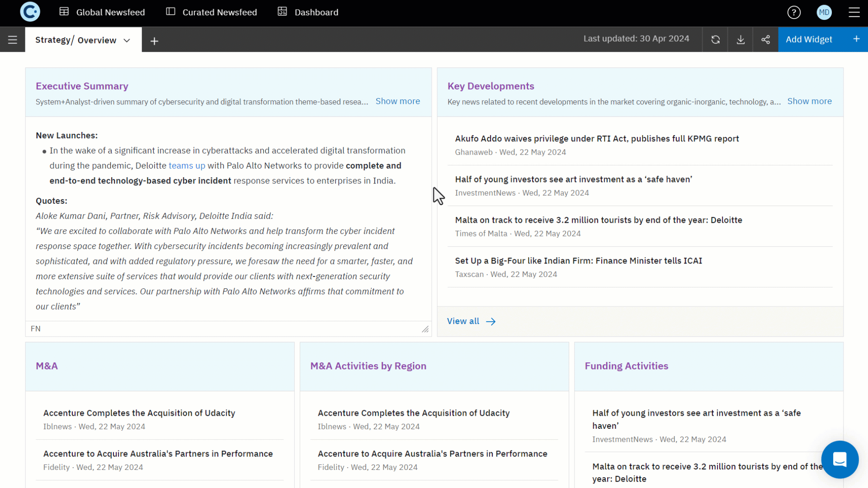
Task: Click the Executive Summary widget title
Action: tap(82, 86)
